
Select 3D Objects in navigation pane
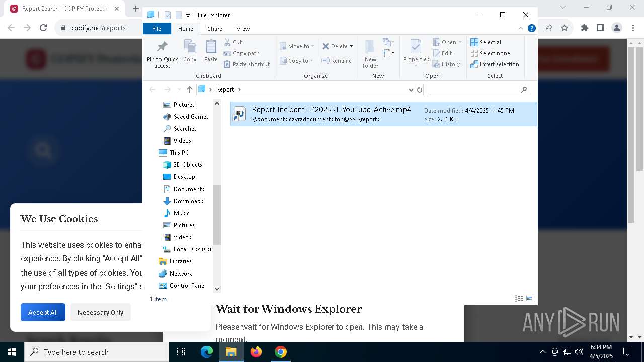pyautogui.click(x=183, y=165)
